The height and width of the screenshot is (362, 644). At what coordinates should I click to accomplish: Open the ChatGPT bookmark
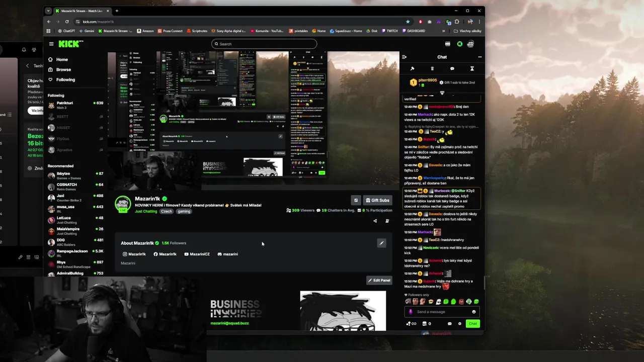(x=67, y=31)
